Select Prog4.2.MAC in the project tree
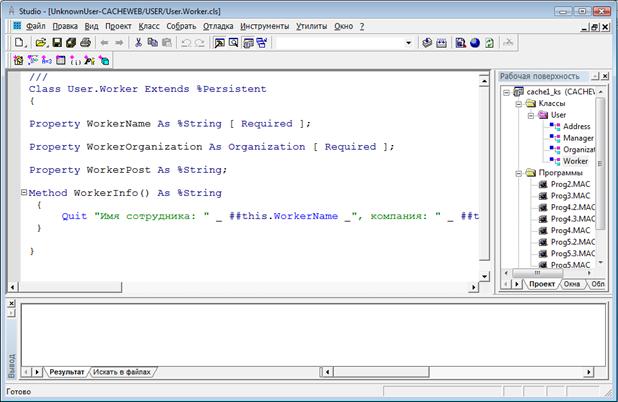618x402 pixels. 573,207
